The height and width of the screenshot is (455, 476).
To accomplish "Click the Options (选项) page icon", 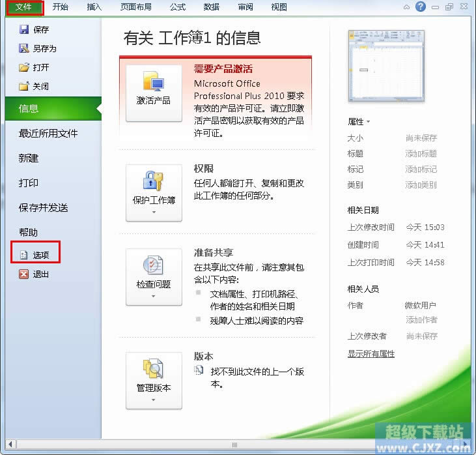I will 23,255.
